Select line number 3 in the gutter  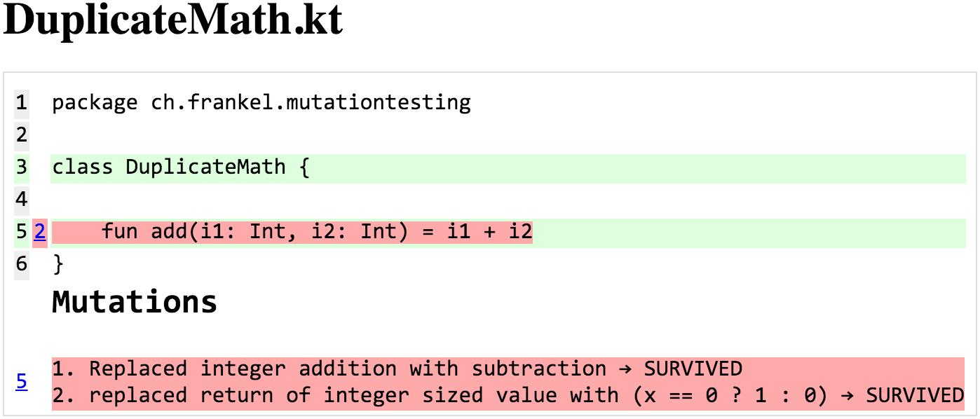tap(22, 167)
